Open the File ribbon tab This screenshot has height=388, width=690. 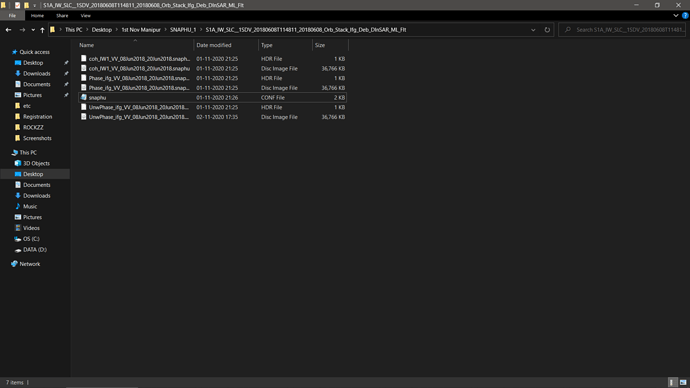click(x=12, y=15)
